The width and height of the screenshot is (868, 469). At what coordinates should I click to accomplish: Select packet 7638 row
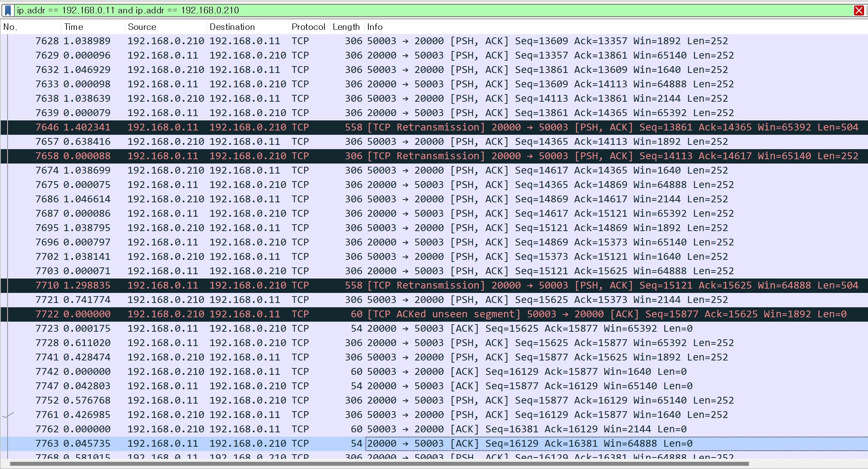click(x=434, y=98)
